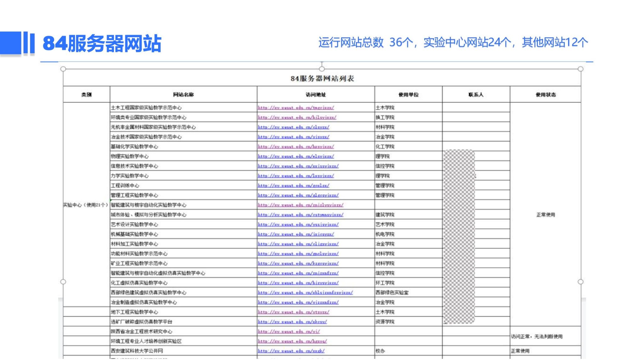644x362 pixels.
Task: Visit the 化工虚拟仿真实验教学中心 link
Action: [x=298, y=283]
